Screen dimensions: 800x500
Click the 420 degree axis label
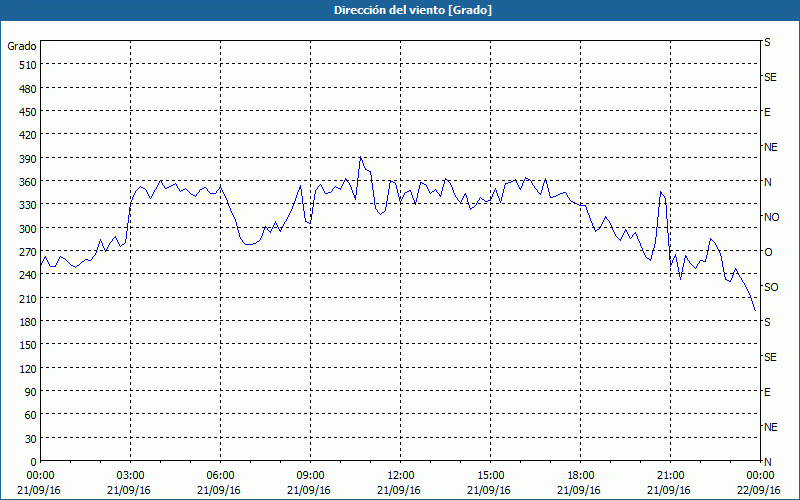[29, 135]
